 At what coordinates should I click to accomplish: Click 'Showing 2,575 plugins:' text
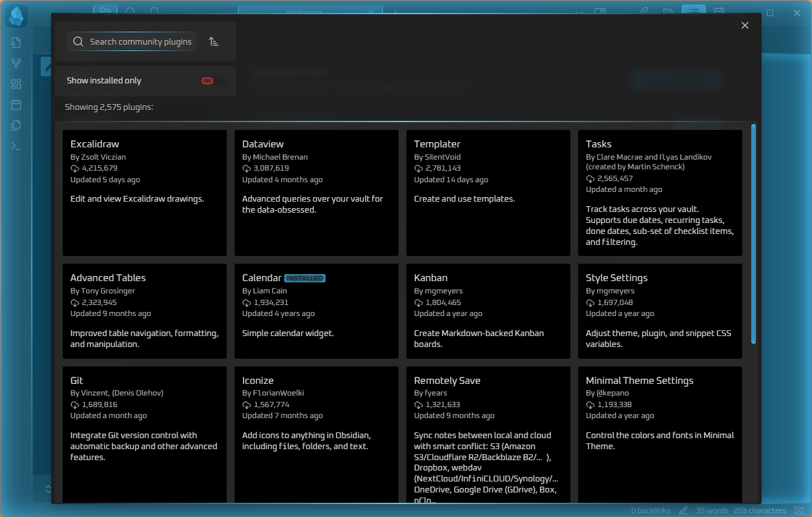coord(109,107)
